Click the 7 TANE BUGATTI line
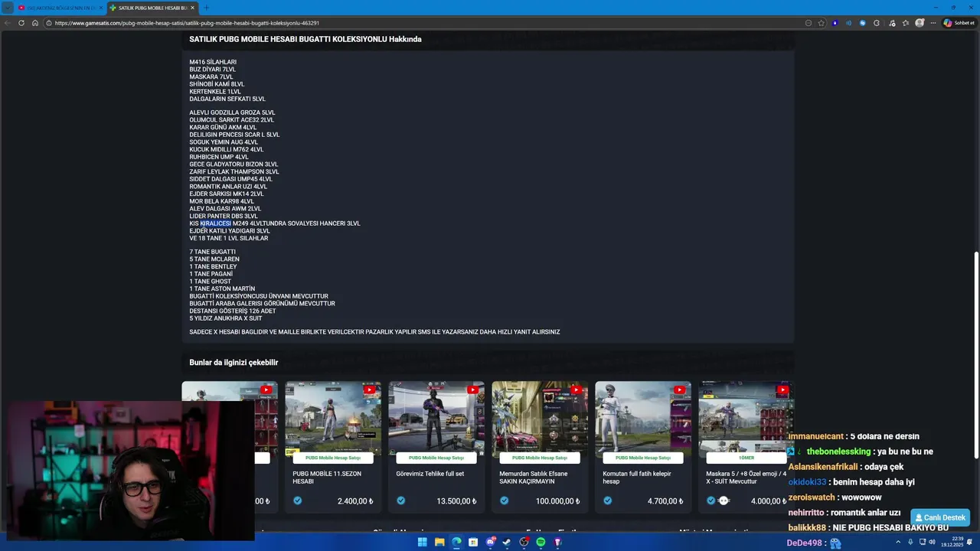This screenshot has height=551, width=980. [212, 252]
